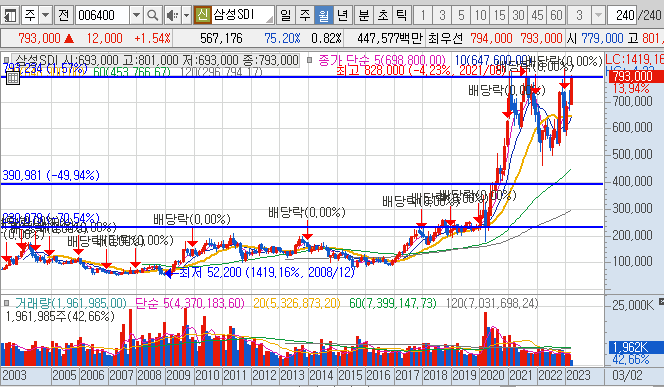This screenshot has height=387, width=664.
Task: Switch chart to tick (틱) period
Action: click(401, 16)
